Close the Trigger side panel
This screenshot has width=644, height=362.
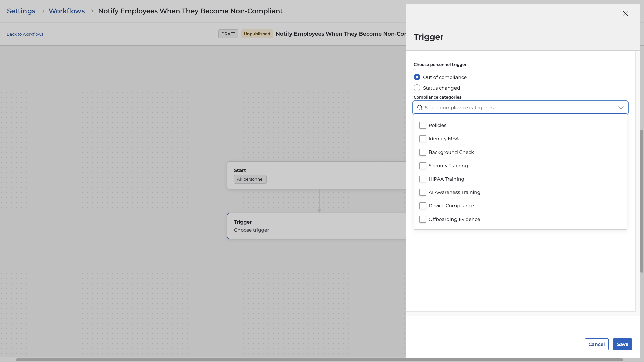[x=625, y=13]
